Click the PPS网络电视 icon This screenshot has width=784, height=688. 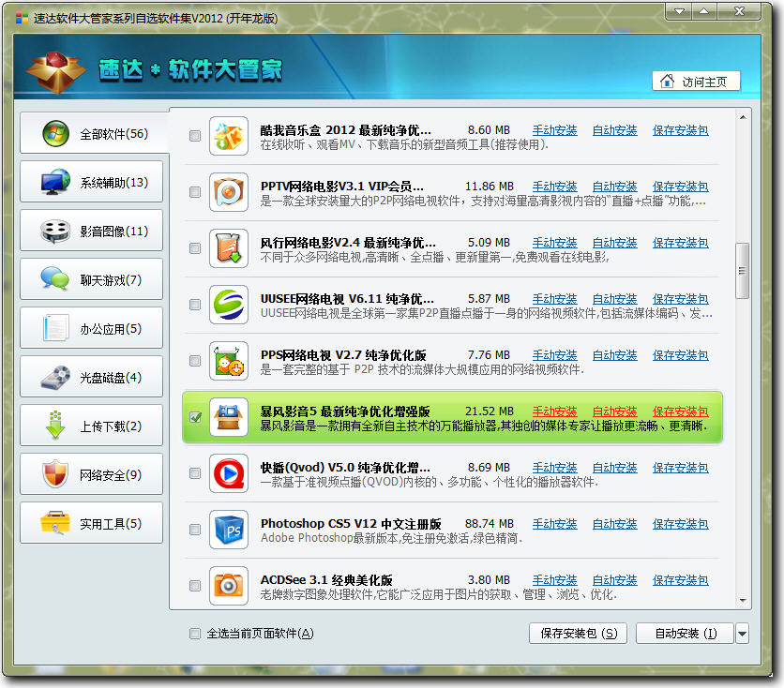click(x=228, y=361)
